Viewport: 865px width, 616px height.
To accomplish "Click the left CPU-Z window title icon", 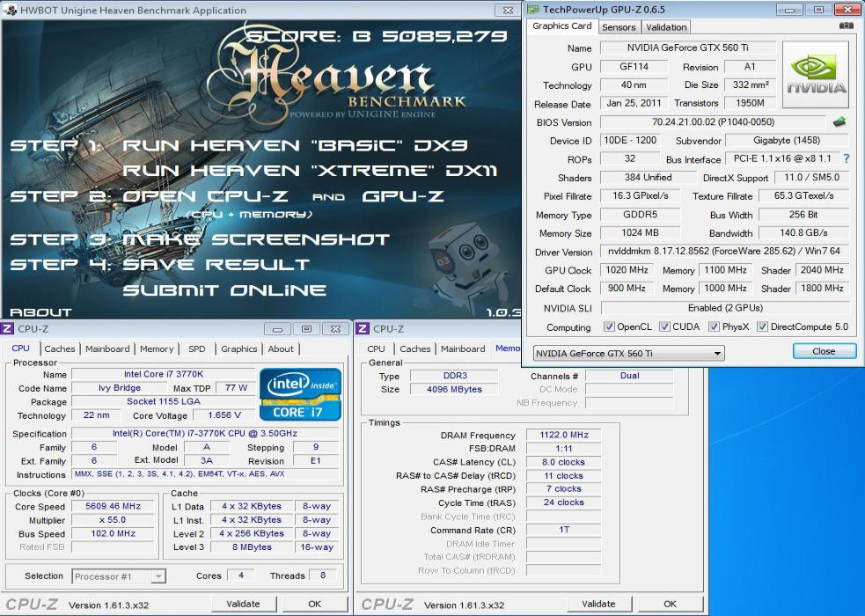I will coord(8,329).
